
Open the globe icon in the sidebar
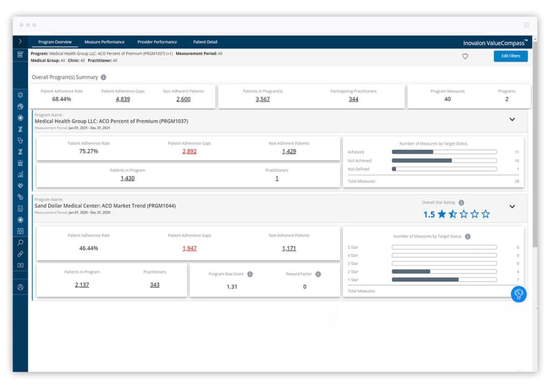coord(20,107)
